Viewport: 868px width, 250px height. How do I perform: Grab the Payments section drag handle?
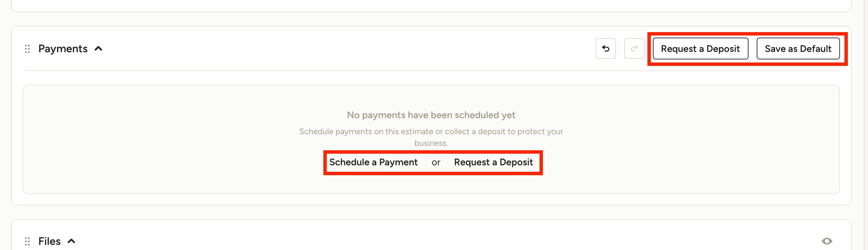[x=27, y=49]
